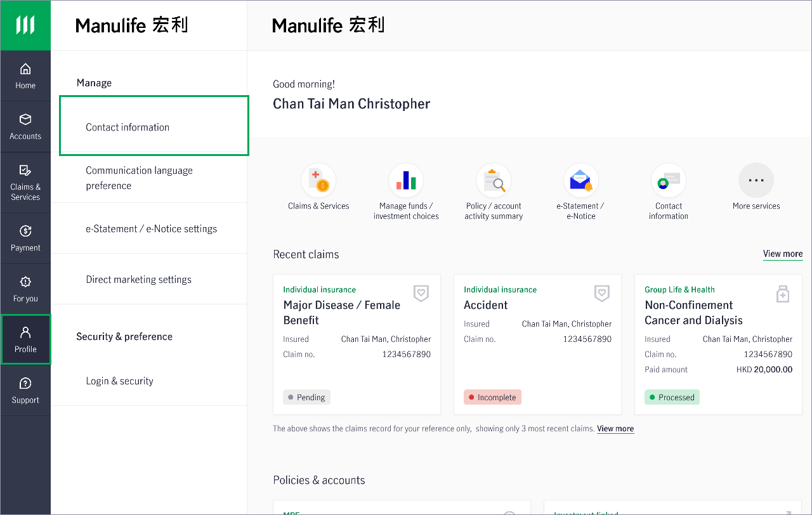Open Accounts in the sidebar
This screenshot has width=812, height=515.
click(25, 127)
